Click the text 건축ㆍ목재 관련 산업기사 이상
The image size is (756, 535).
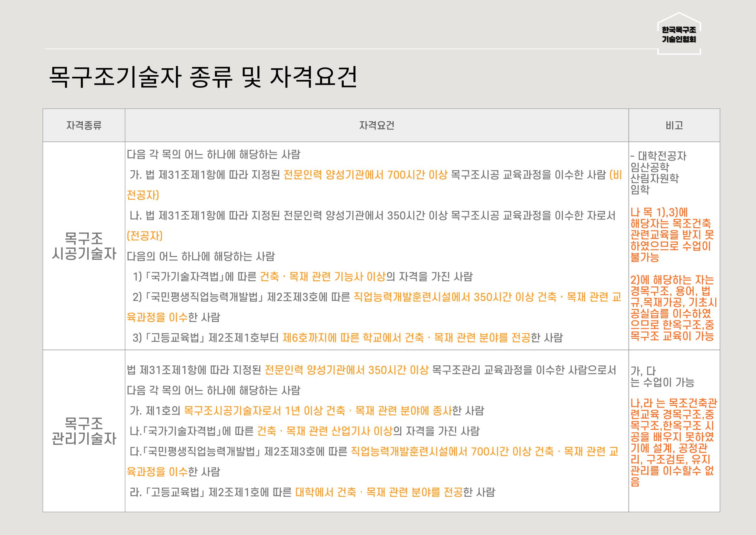point(325,431)
